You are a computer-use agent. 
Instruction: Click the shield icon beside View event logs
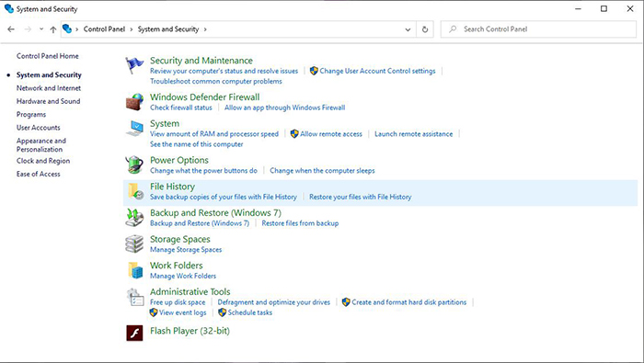154,312
